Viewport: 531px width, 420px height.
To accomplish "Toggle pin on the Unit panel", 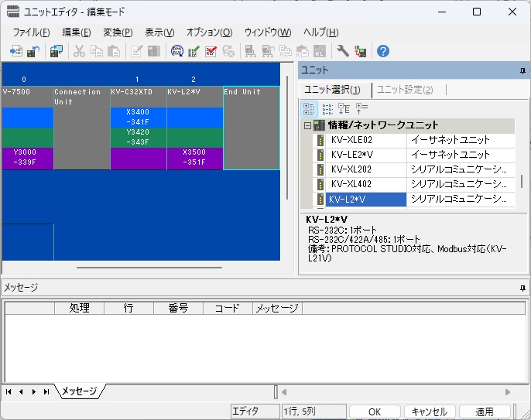I will point(522,70).
